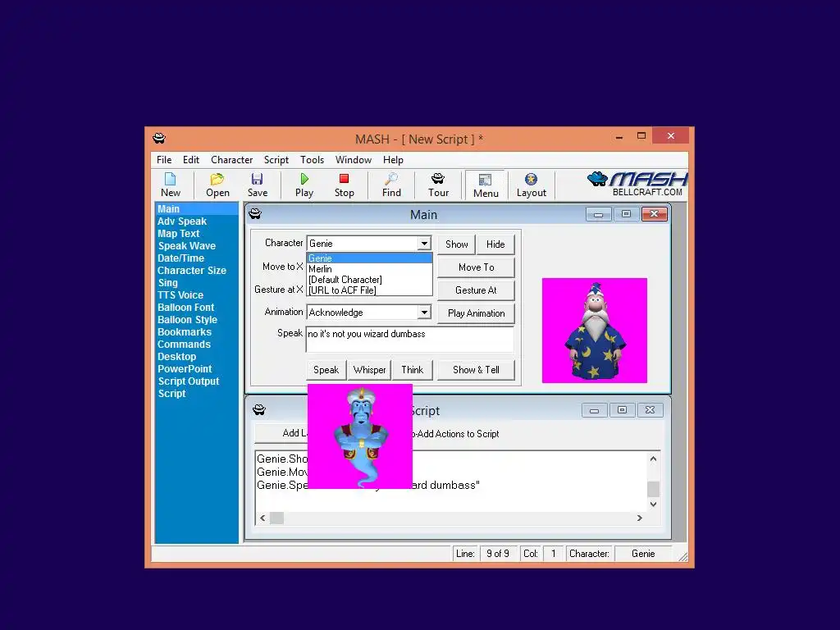Open the Window menu
The height and width of the screenshot is (630, 840).
(x=353, y=160)
